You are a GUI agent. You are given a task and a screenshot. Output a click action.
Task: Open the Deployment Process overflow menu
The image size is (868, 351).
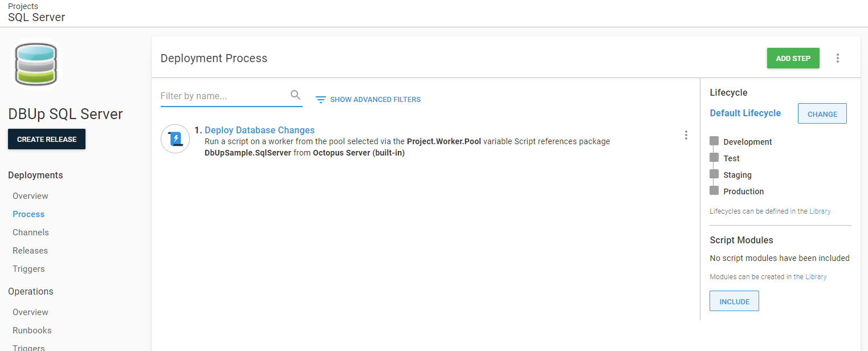[x=837, y=58]
